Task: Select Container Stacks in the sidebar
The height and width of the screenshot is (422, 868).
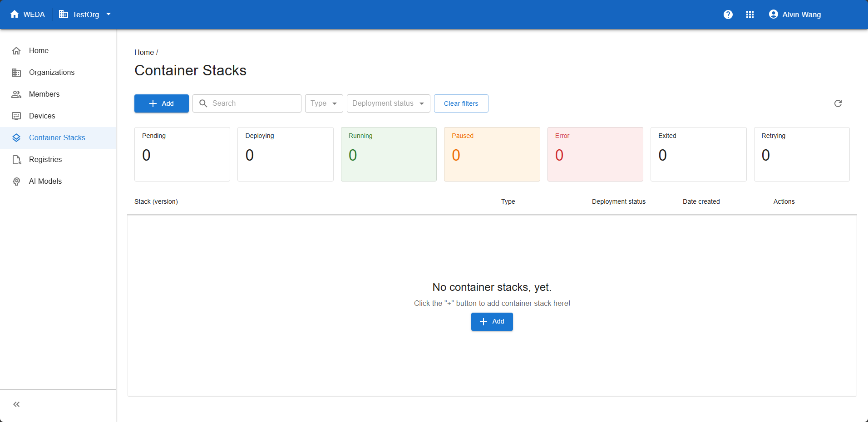Action: point(58,137)
